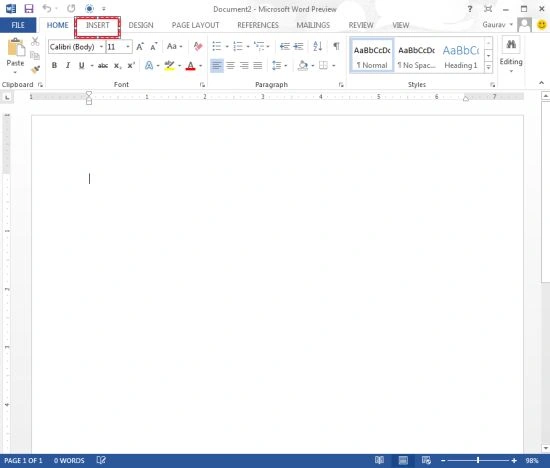
Task: Toggle ribbon full screen display options
Action: point(488,9)
